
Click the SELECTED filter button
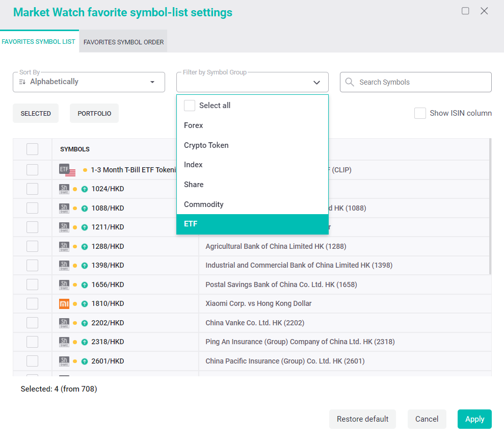(36, 113)
